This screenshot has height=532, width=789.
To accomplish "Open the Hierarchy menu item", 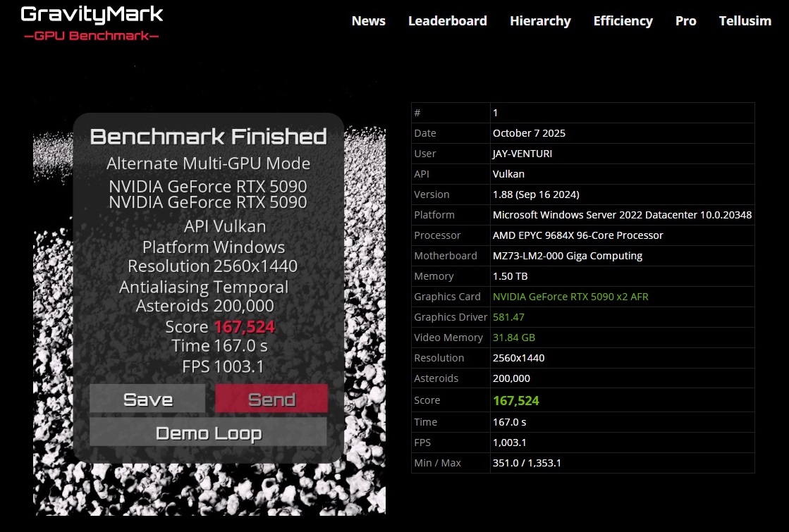I will (540, 20).
